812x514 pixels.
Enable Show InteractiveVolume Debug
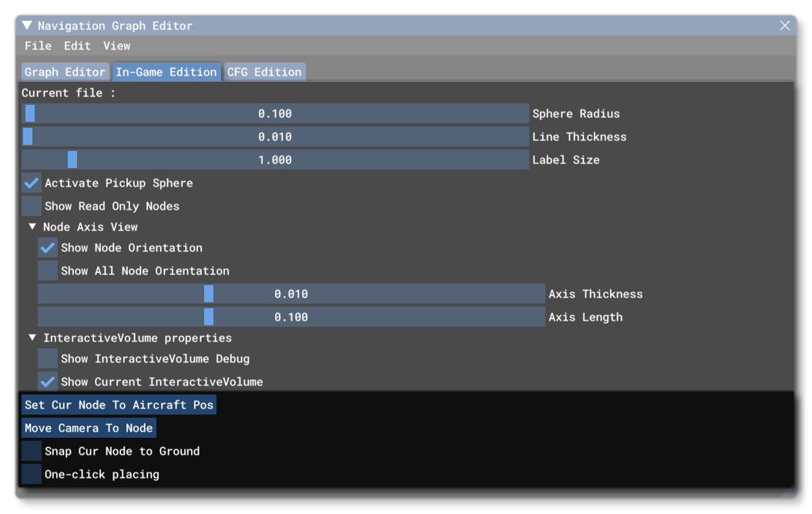point(48,358)
